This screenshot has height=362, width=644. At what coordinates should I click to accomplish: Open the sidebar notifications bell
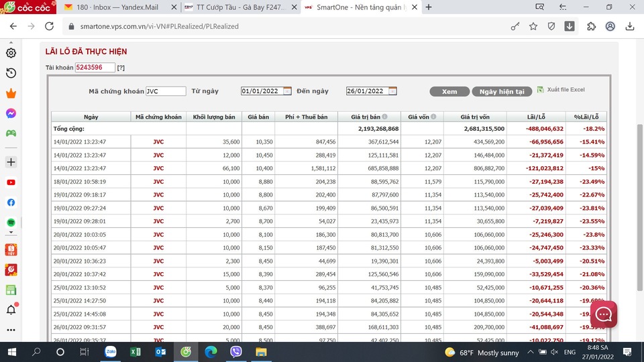point(11,310)
